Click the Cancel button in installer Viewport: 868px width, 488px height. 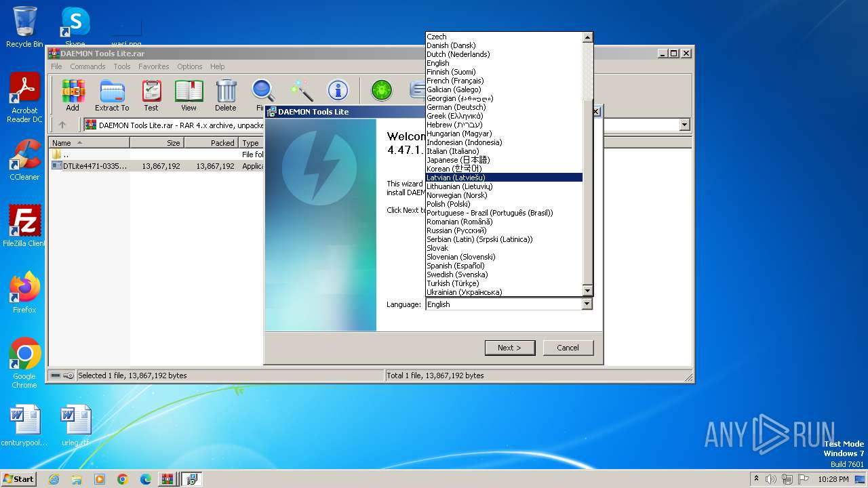tap(568, 348)
